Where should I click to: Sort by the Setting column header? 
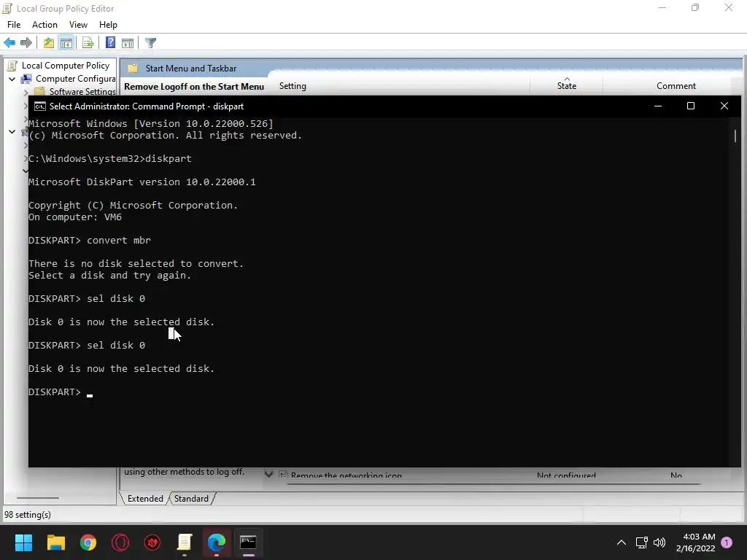(x=293, y=86)
